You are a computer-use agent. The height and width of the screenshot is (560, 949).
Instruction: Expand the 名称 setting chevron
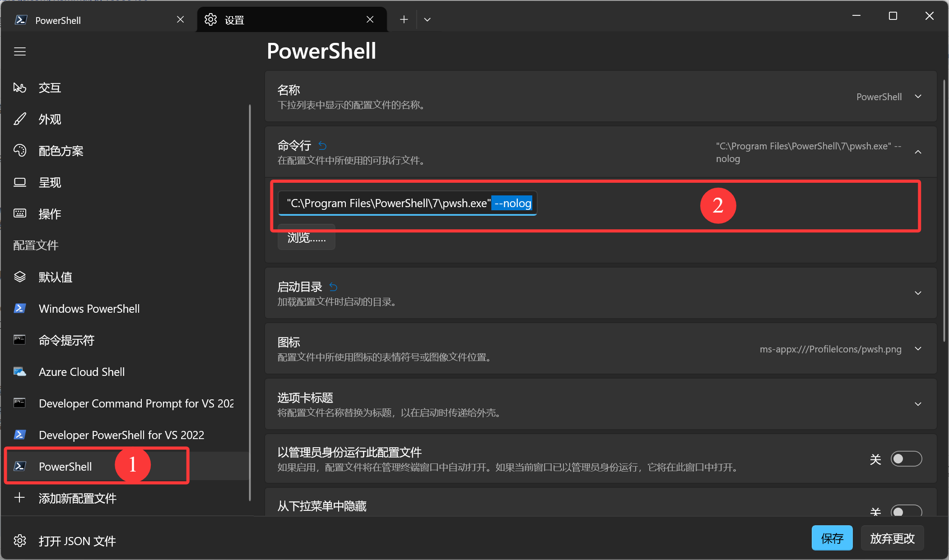click(918, 97)
